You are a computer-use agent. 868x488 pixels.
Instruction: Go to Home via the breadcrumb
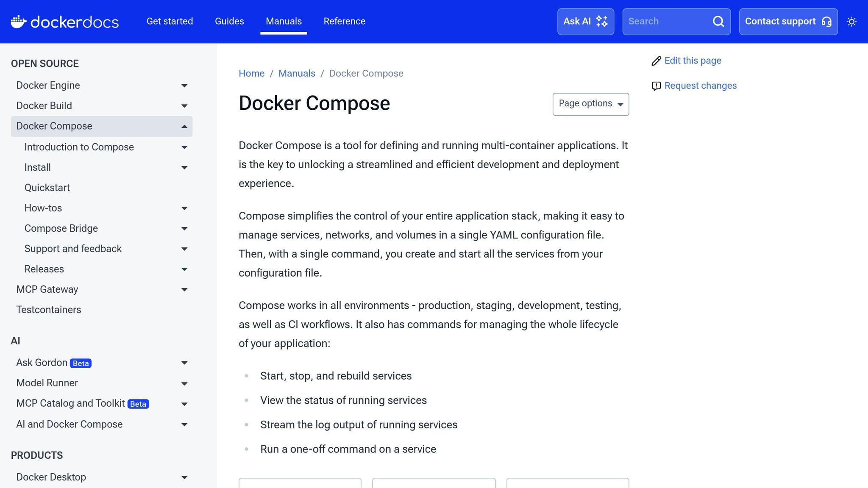252,73
